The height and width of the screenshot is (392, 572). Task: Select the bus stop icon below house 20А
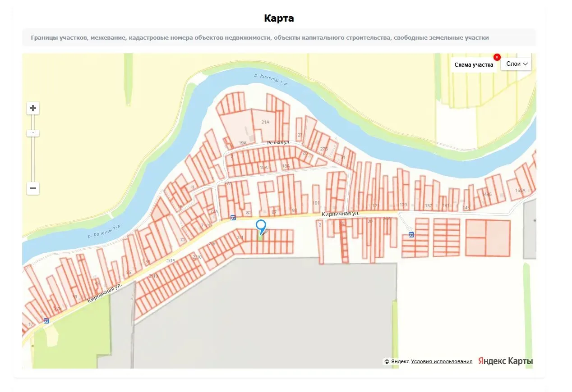pos(411,235)
